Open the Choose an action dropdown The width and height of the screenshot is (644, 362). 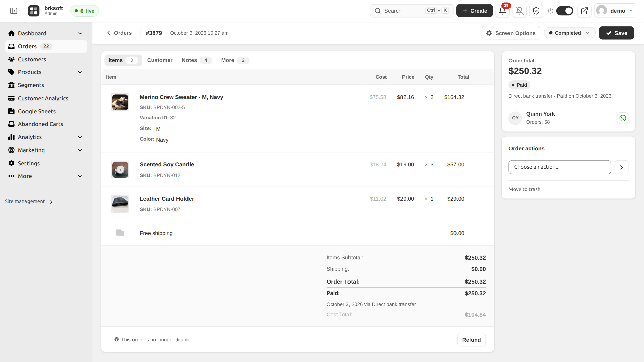tap(559, 167)
